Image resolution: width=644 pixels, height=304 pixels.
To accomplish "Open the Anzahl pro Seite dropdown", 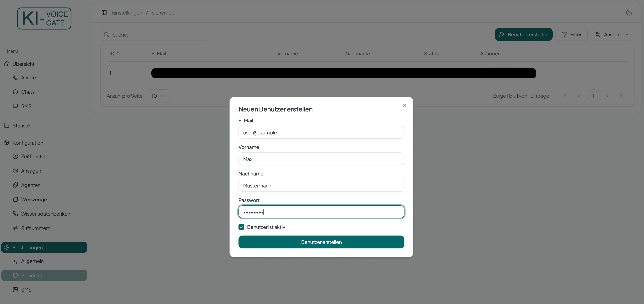I will pyautogui.click(x=158, y=96).
